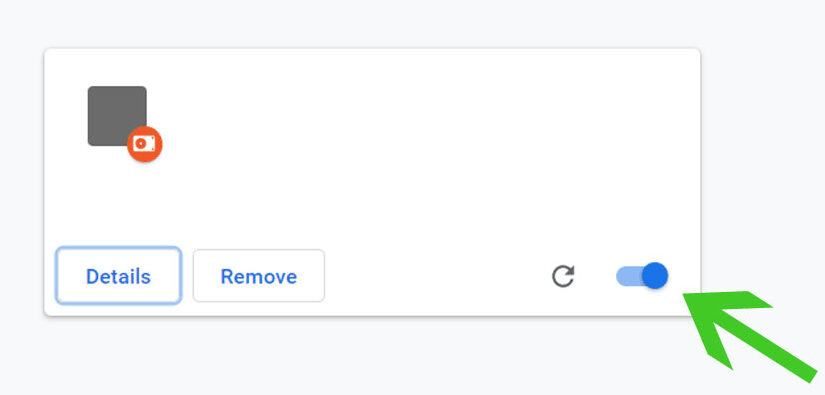Click the dark gray square extension logo

tap(117, 116)
